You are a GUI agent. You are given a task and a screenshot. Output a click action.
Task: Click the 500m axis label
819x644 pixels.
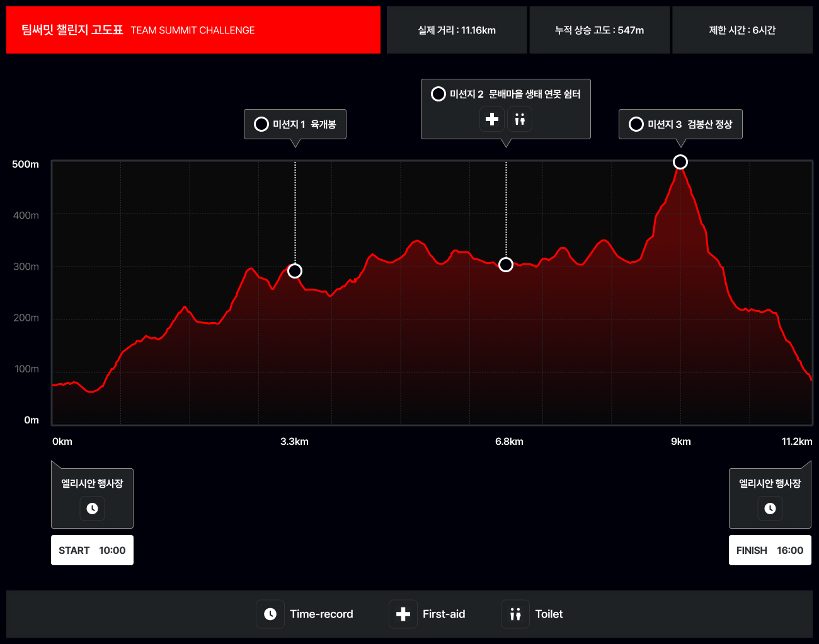[25, 164]
